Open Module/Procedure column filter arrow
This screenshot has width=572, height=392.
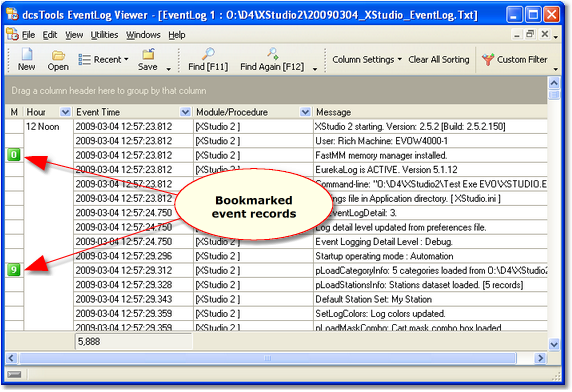coord(305,112)
